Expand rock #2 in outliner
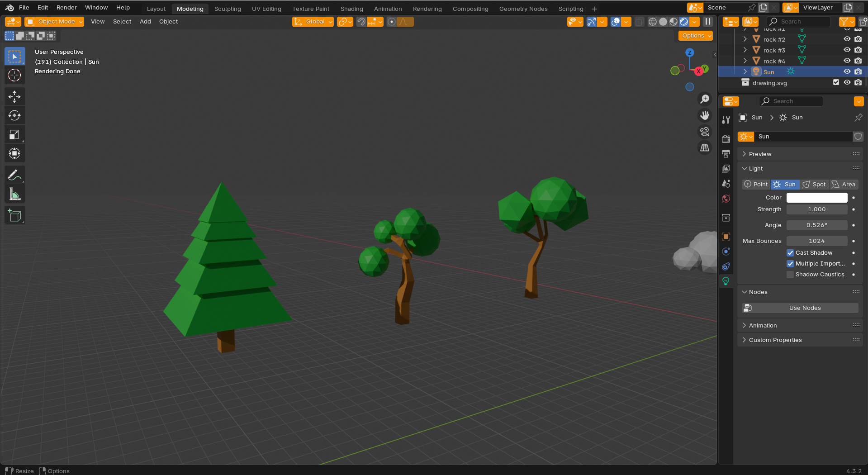868x475 pixels. click(745, 39)
